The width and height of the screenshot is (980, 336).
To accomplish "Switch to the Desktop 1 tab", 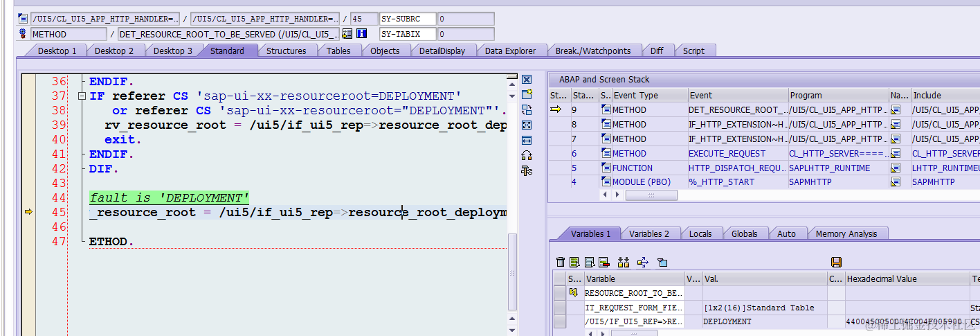I will pos(57,51).
